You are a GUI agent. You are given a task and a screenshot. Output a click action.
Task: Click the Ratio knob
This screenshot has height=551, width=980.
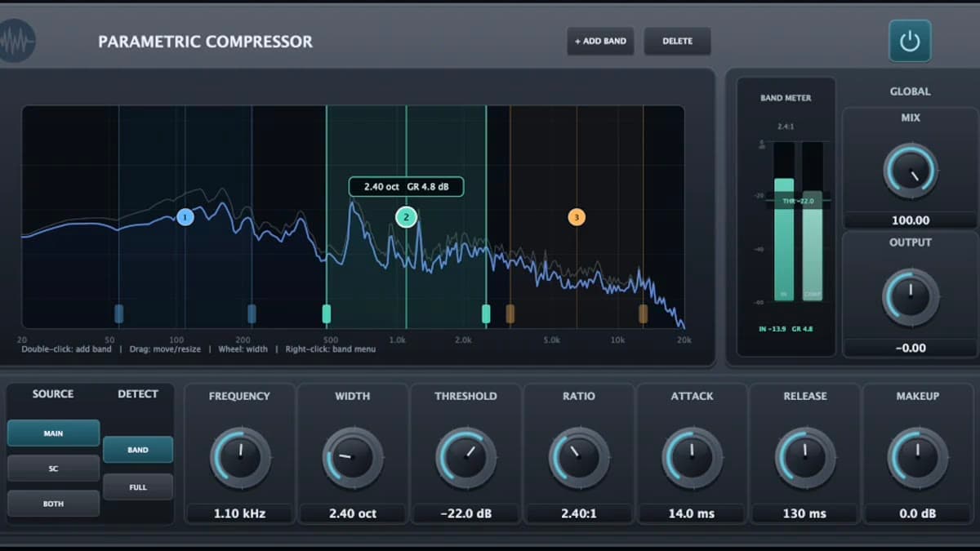tap(579, 458)
